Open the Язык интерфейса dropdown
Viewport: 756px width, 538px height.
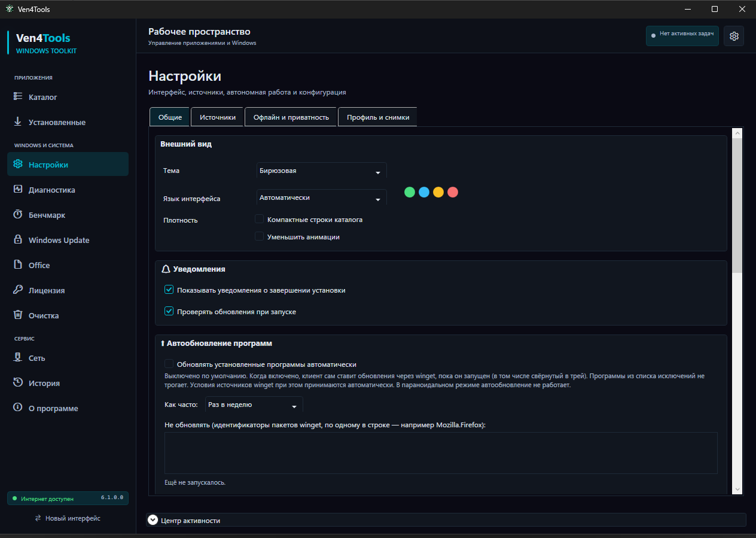(x=322, y=197)
